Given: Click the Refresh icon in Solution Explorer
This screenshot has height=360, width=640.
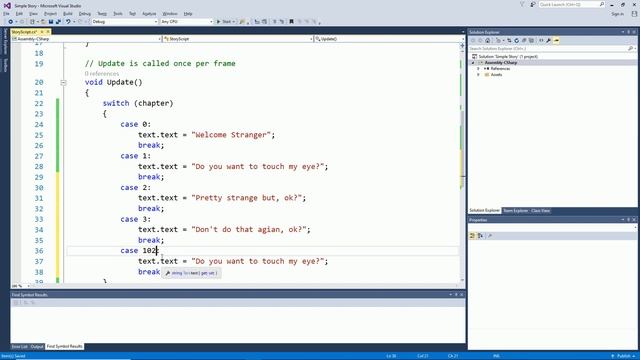Looking at the screenshot, I should pos(516,40).
